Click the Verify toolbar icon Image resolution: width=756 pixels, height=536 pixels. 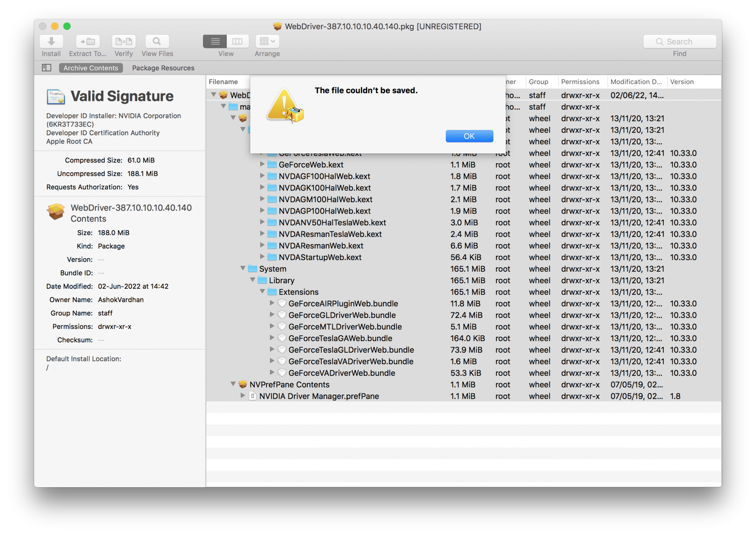[x=124, y=41]
